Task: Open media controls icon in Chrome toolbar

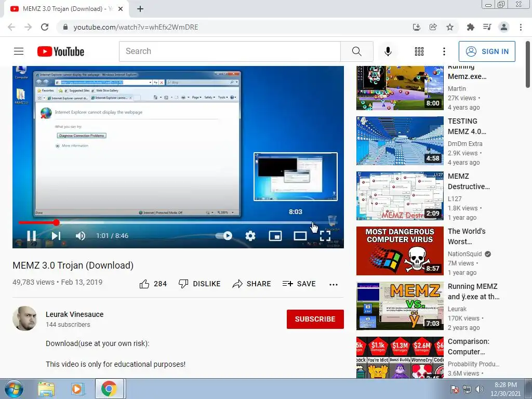Action: point(487,27)
